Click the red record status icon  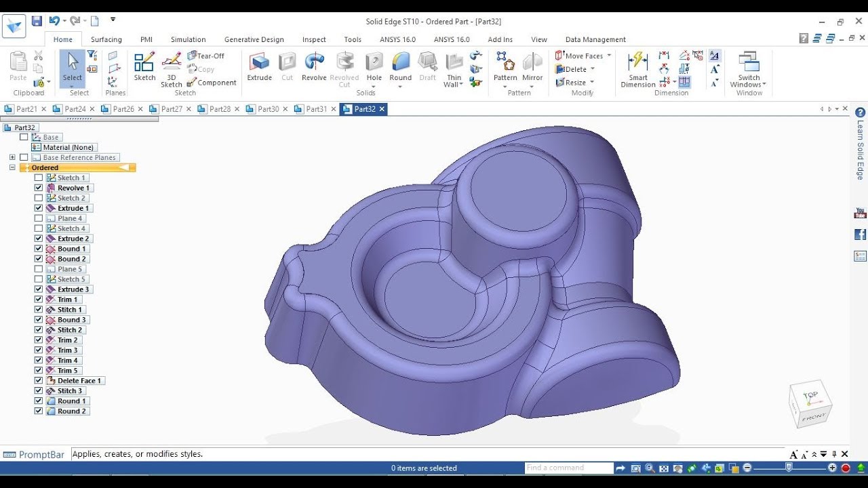(846, 468)
